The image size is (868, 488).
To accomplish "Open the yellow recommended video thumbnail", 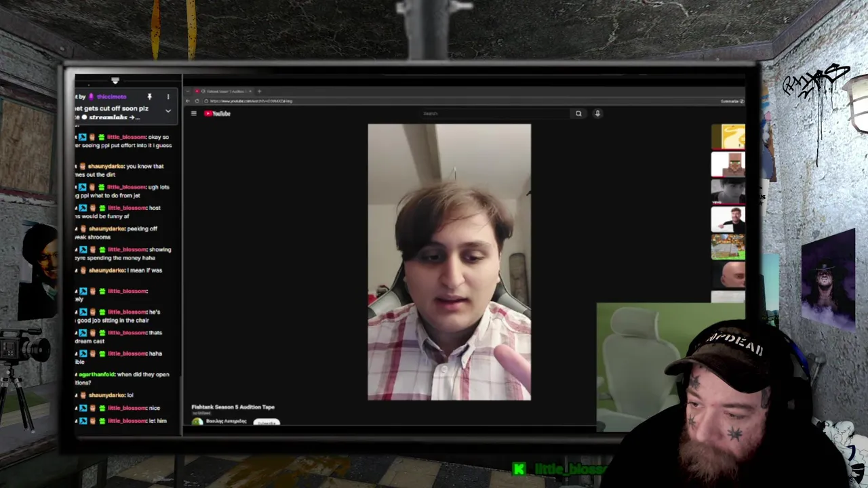I will point(728,136).
